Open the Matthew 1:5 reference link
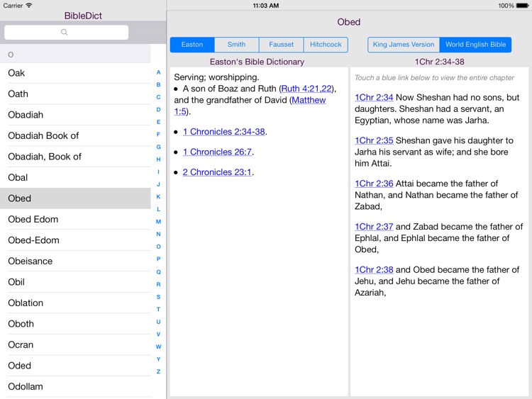This screenshot has width=532, height=399. coord(309,100)
